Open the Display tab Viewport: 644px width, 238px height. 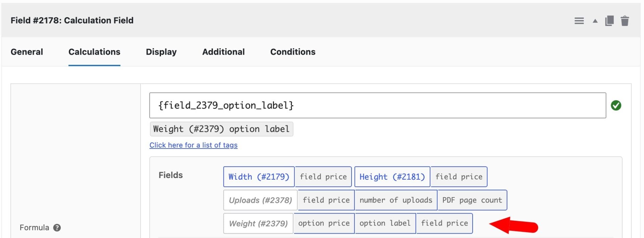tap(161, 52)
